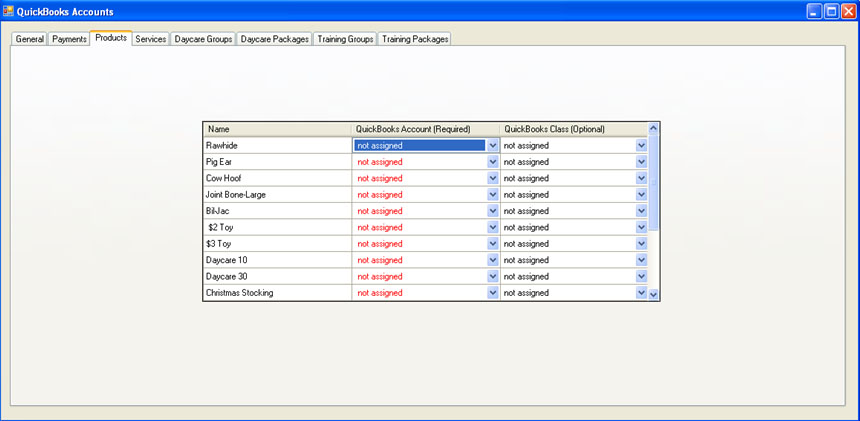
Task: Go to the Services tab
Action: [151, 39]
